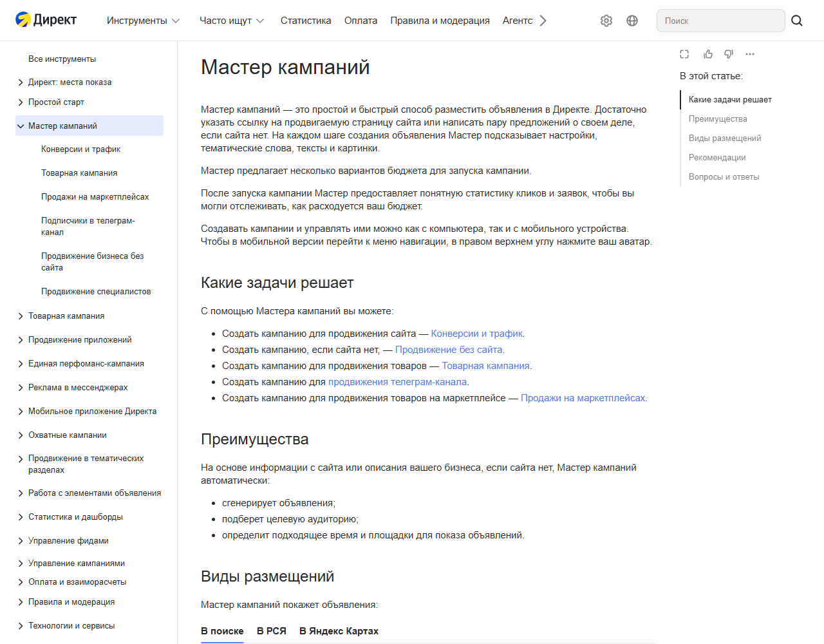The width and height of the screenshot is (824, 644).
Task: Follow the Конверсии и трафик link in article
Action: point(476,334)
